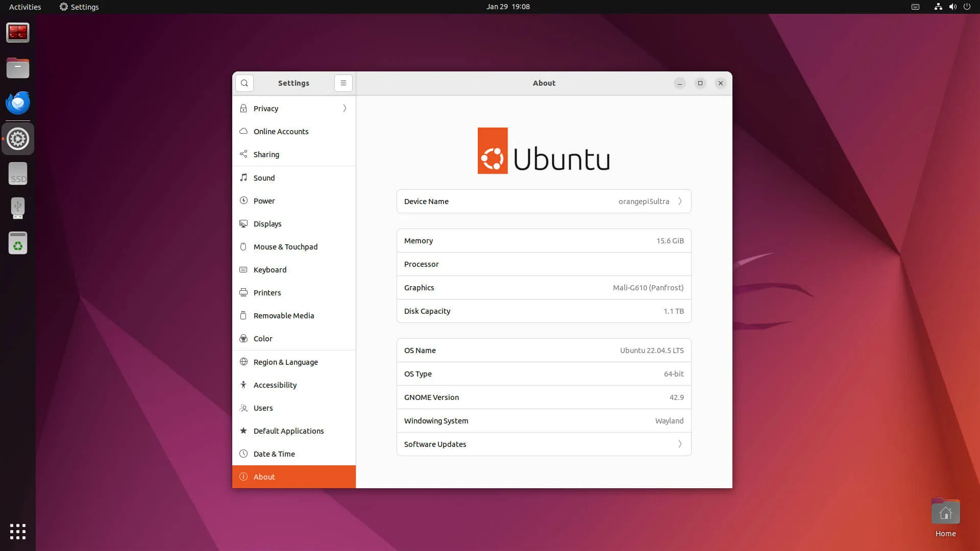
Task: Open the Activities overview
Action: pos(25,7)
